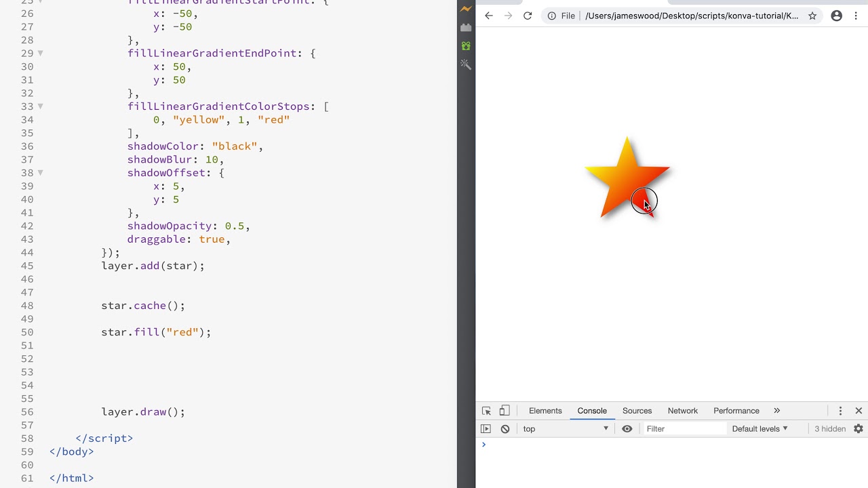Open the Chrome three-dot menu
This screenshot has height=488, width=868.
point(856,16)
